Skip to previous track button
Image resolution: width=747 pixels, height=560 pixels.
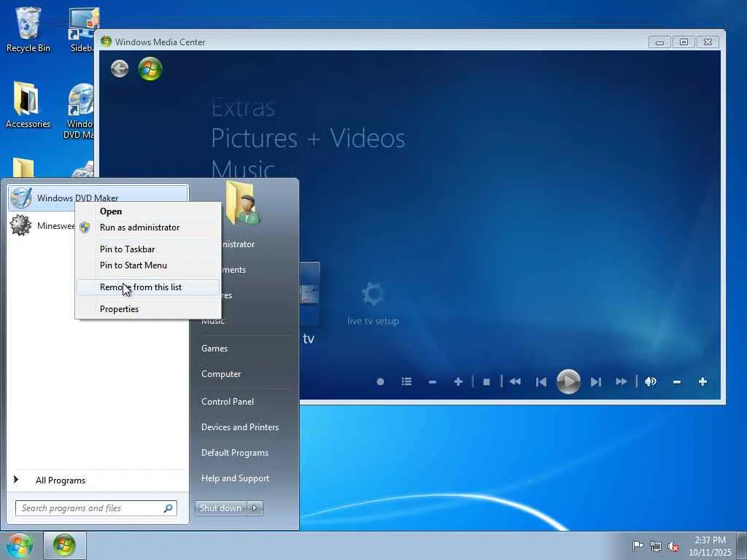pyautogui.click(x=541, y=382)
